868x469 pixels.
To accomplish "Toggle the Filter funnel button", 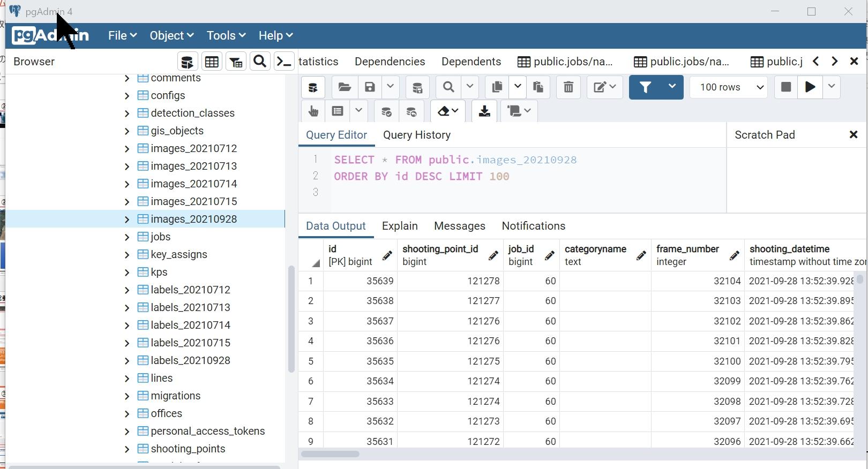I will [645, 87].
